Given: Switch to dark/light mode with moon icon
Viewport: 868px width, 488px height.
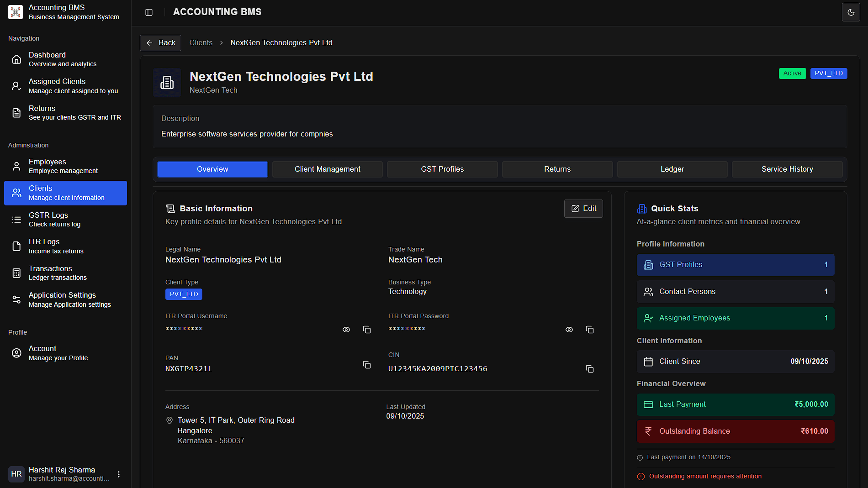Looking at the screenshot, I should (851, 12).
